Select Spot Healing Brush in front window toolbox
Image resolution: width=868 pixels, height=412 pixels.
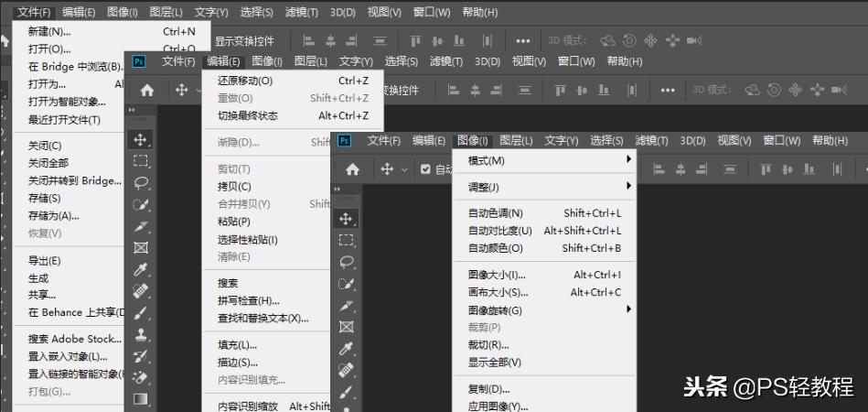pos(347,370)
